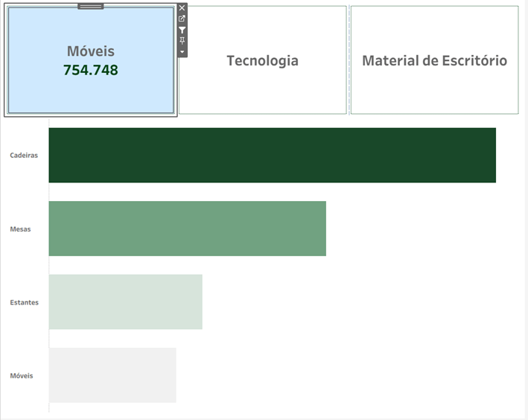Screen dimensions: 528x420
Task: Grab the drag handle atop Móveis tile
Action: pyautogui.click(x=91, y=6)
